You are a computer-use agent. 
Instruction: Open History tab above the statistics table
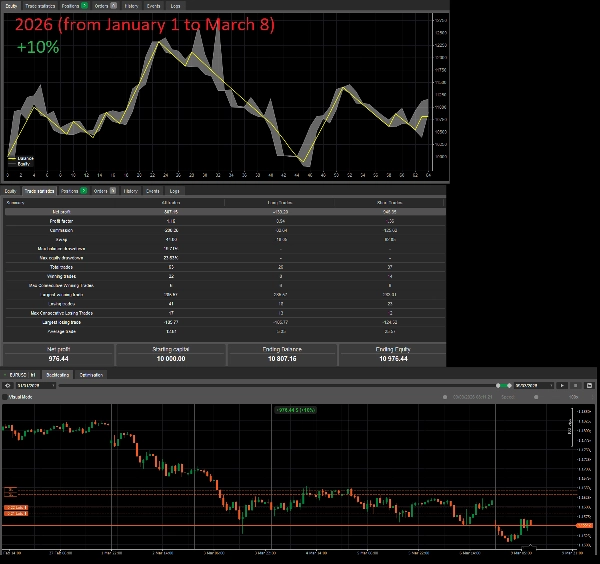coord(130,191)
